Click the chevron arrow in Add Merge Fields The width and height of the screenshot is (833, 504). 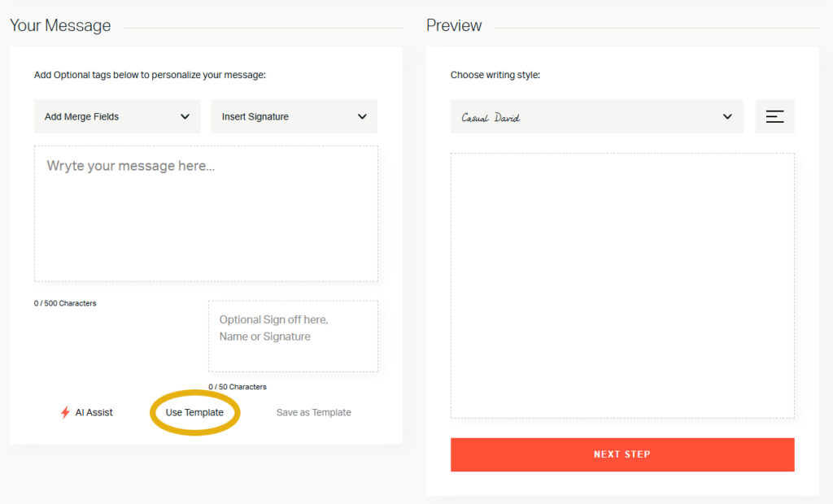pyautogui.click(x=185, y=116)
